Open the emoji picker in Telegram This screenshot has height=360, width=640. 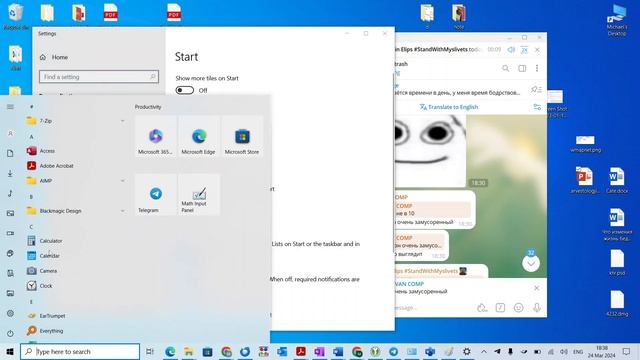tap(518, 308)
